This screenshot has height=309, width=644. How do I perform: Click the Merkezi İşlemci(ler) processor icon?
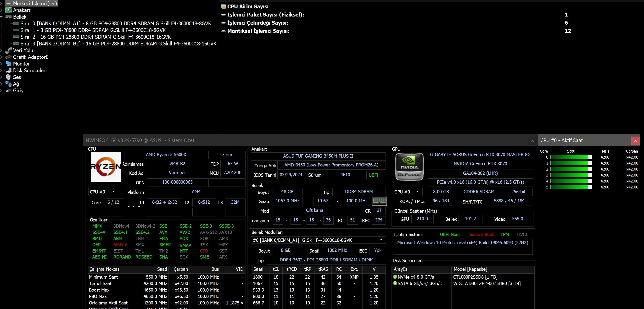(9, 4)
